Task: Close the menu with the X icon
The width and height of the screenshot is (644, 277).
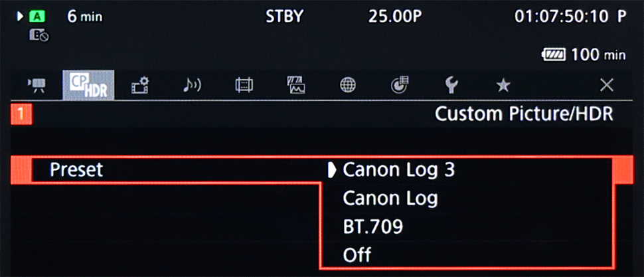Action: pyautogui.click(x=607, y=85)
